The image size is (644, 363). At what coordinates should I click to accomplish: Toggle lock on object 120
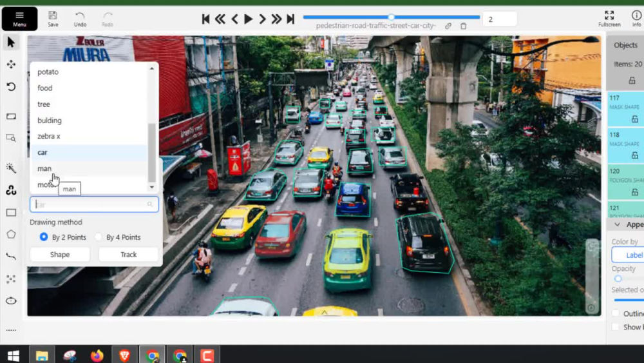click(x=634, y=192)
